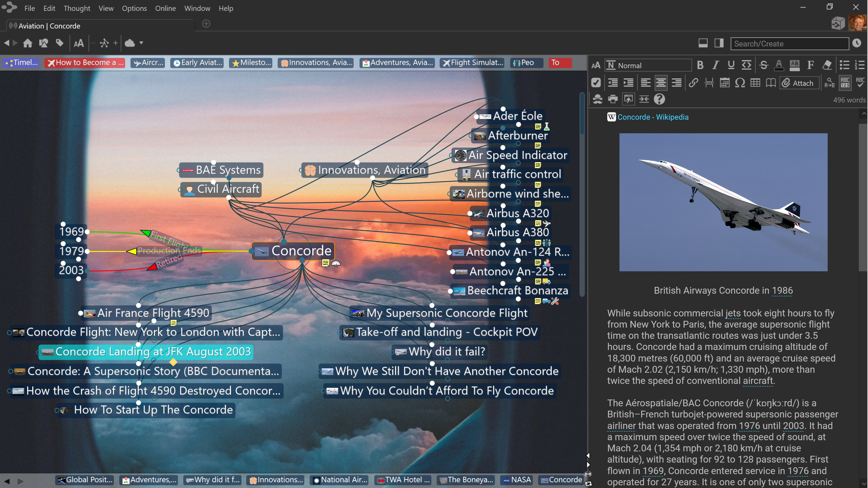Open the Concorde - Wikipedia link
This screenshot has height=488, width=868.
(x=653, y=117)
